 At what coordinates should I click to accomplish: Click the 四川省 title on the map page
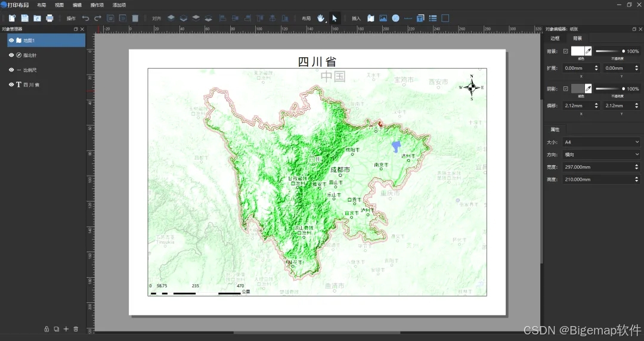click(317, 61)
